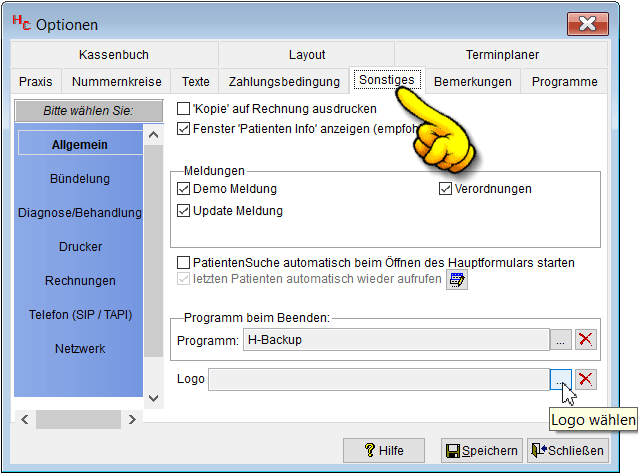Enable PatientenSuche automatisch starten option
This screenshot has height=473, width=638.
click(183, 263)
